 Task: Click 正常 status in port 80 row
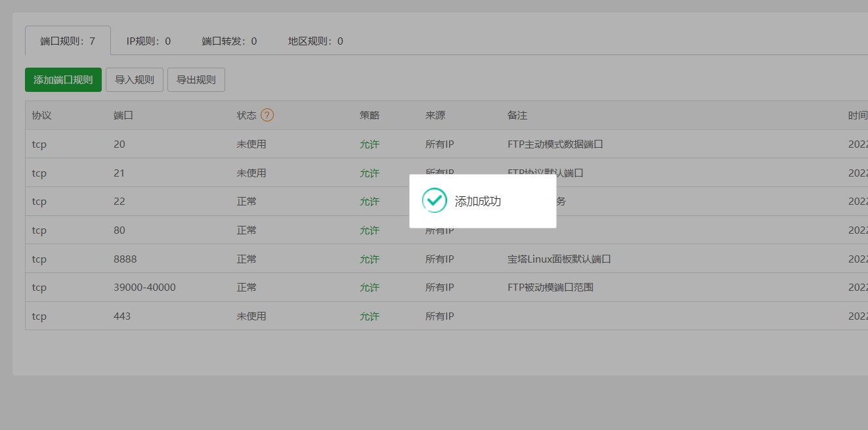(247, 230)
